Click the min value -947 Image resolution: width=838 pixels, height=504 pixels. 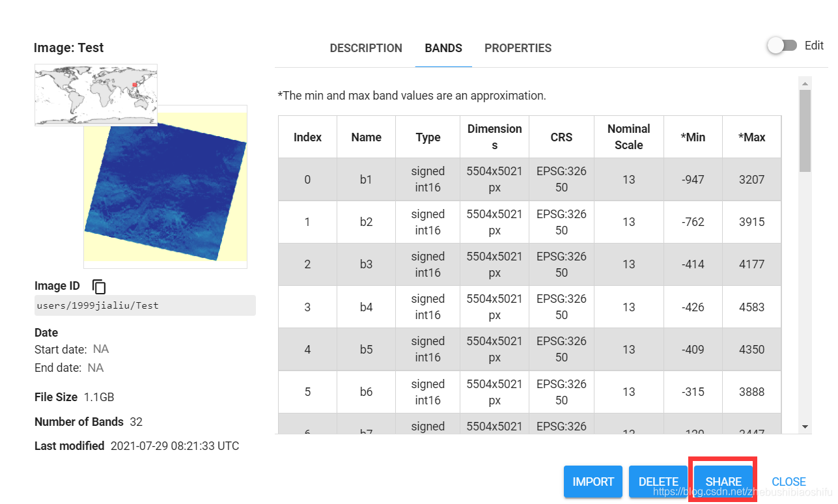coord(693,179)
